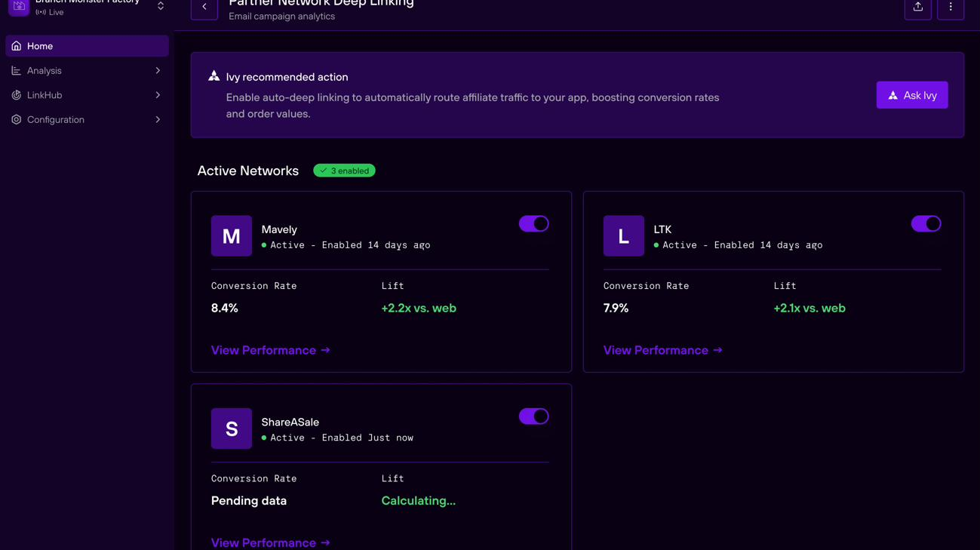Click the share/export icon button
Viewport: 980px width, 550px height.
pos(917,7)
